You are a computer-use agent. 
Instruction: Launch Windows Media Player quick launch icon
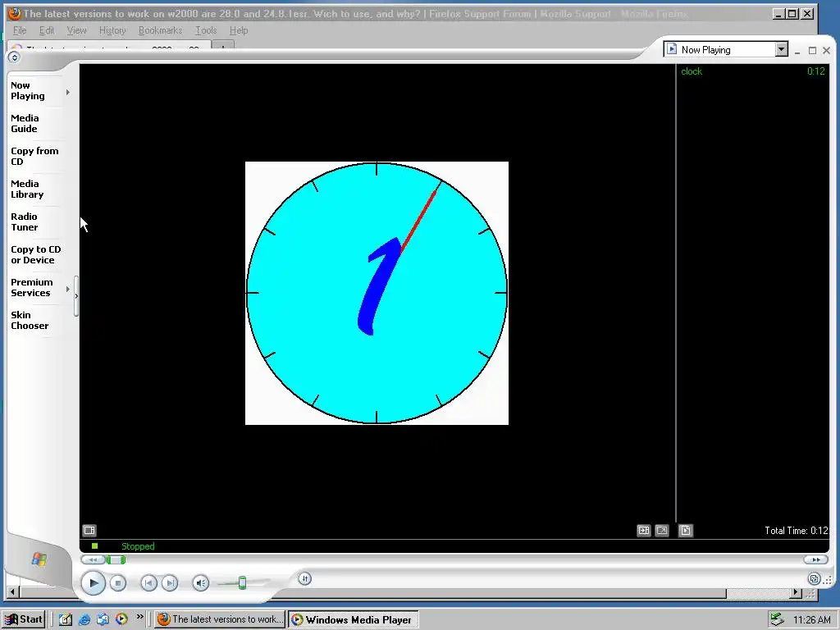pos(121,619)
